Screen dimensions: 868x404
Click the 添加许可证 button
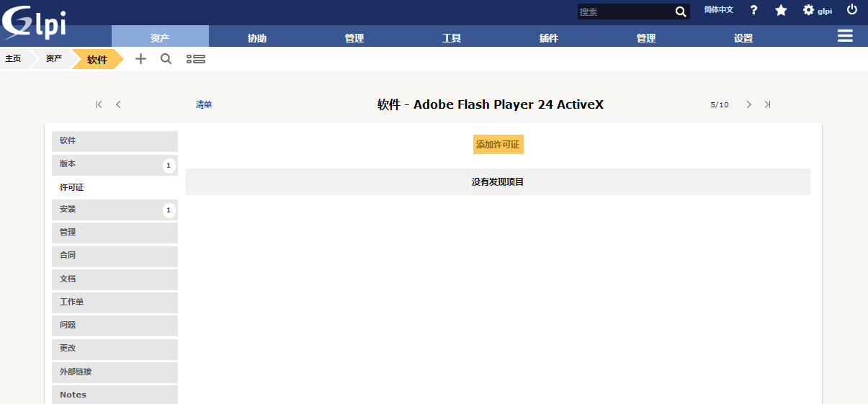point(498,145)
